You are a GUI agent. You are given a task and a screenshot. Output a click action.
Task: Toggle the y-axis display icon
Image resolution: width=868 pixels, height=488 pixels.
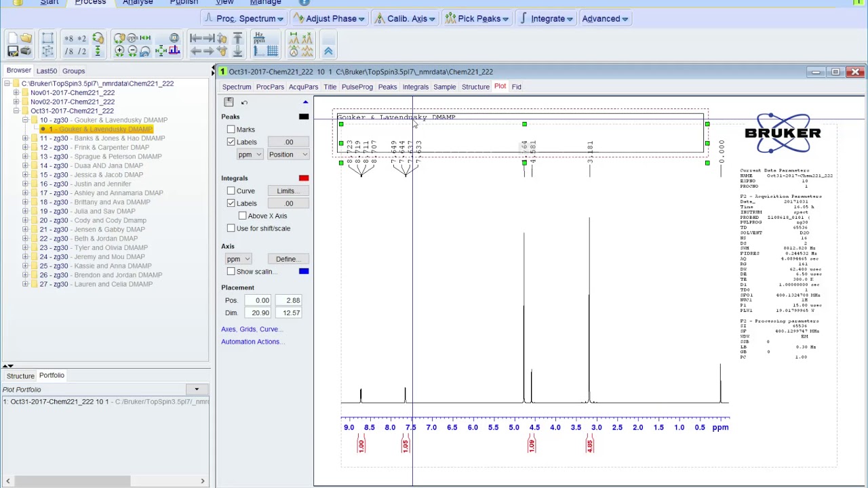(258, 52)
